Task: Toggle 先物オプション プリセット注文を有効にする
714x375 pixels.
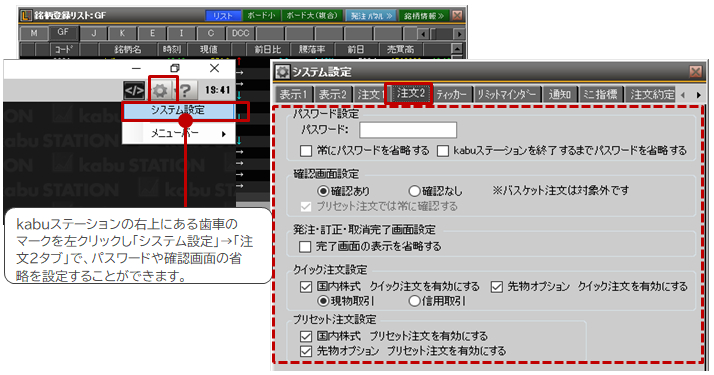Action: pos(306,351)
